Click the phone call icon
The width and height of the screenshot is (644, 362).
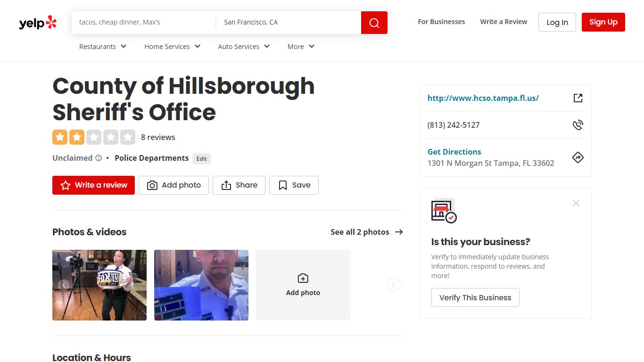(x=578, y=125)
